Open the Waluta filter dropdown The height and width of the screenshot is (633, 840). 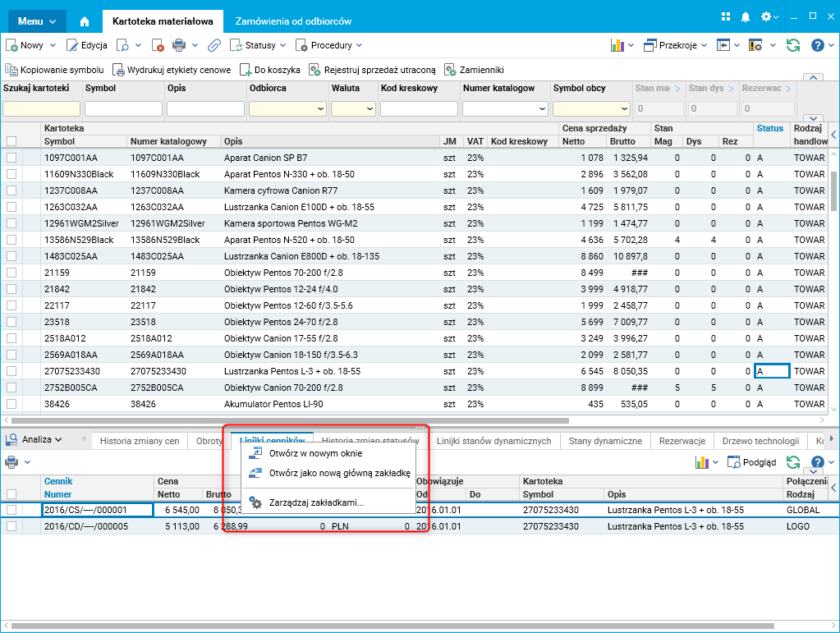[x=369, y=108]
